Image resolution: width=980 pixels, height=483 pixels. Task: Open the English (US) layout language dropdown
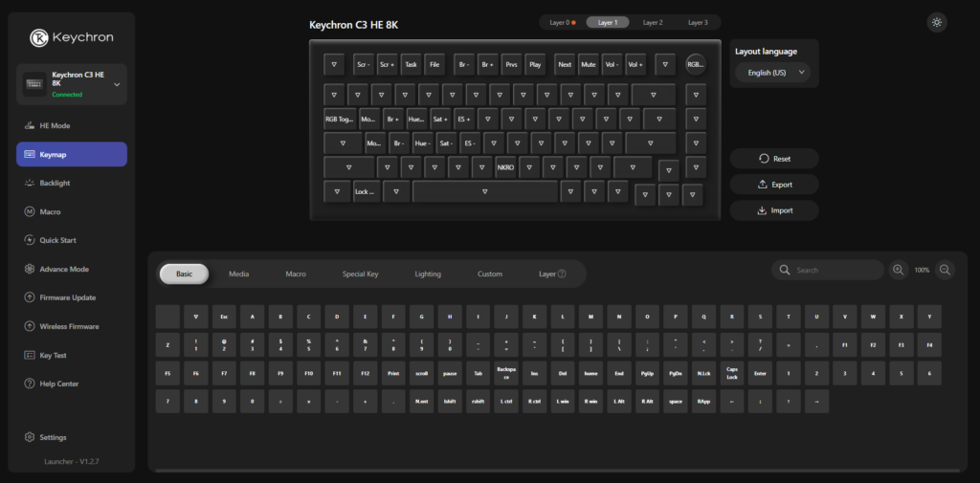tap(772, 73)
